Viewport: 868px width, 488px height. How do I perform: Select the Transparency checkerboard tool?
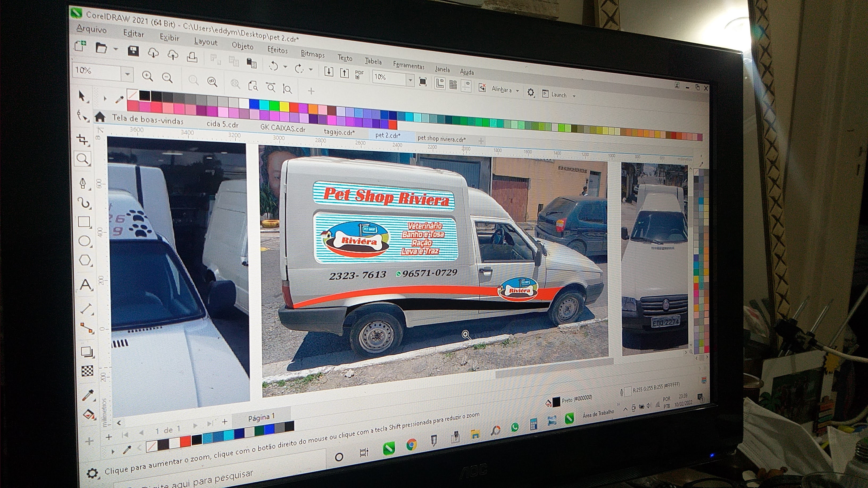tap(87, 371)
